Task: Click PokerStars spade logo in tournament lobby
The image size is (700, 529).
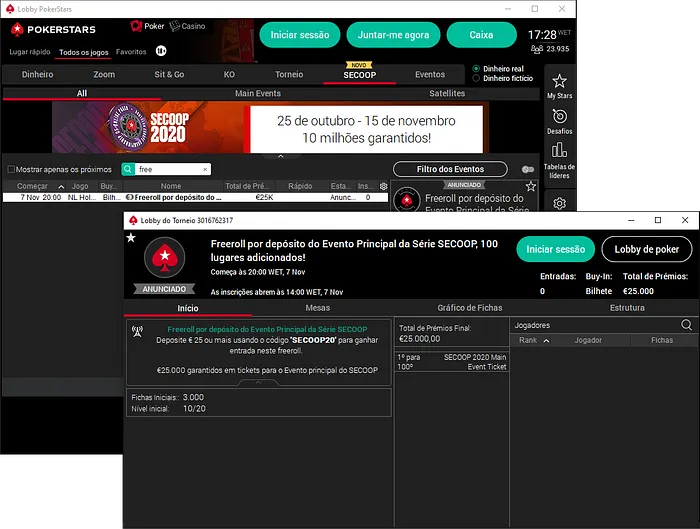Action: click(x=164, y=258)
